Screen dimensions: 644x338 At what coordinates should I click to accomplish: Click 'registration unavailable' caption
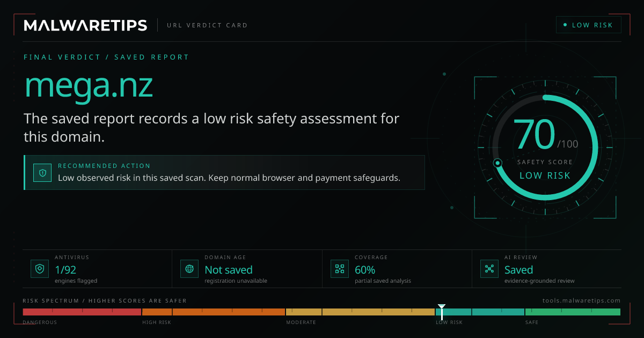click(236, 281)
